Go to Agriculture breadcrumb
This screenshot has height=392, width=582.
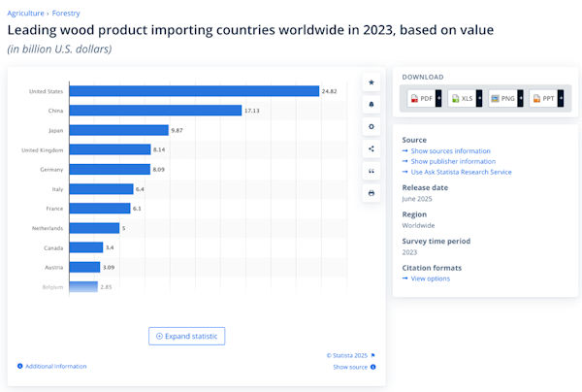(x=25, y=14)
